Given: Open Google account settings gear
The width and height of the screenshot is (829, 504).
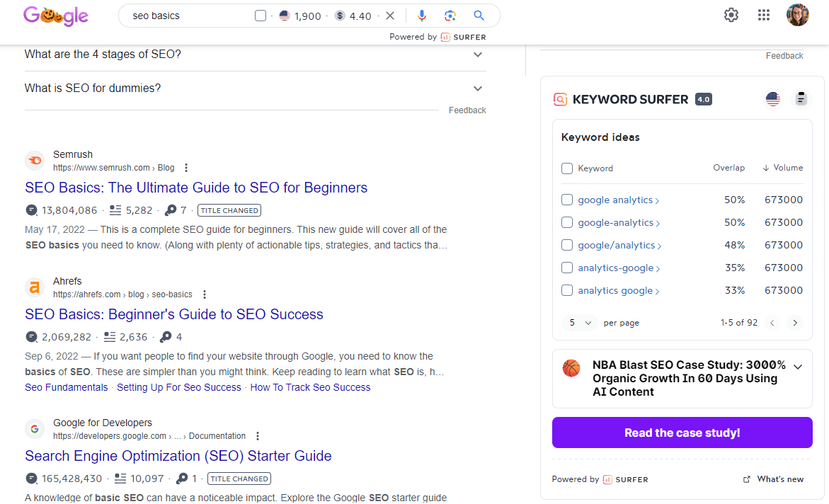Looking at the screenshot, I should pyautogui.click(x=731, y=14).
